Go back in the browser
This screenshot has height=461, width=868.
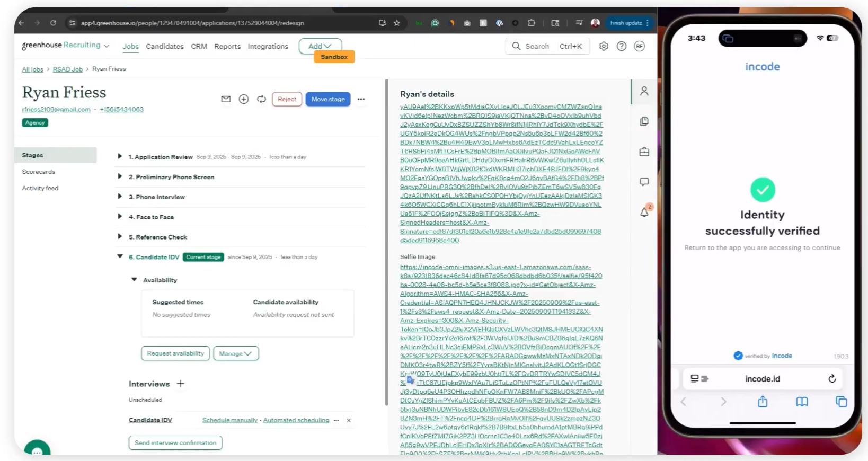[21, 23]
